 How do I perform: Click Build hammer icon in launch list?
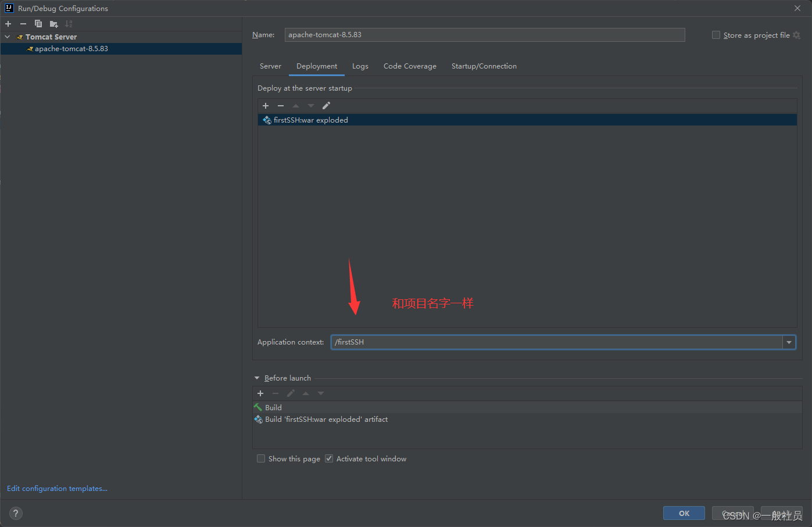click(258, 407)
